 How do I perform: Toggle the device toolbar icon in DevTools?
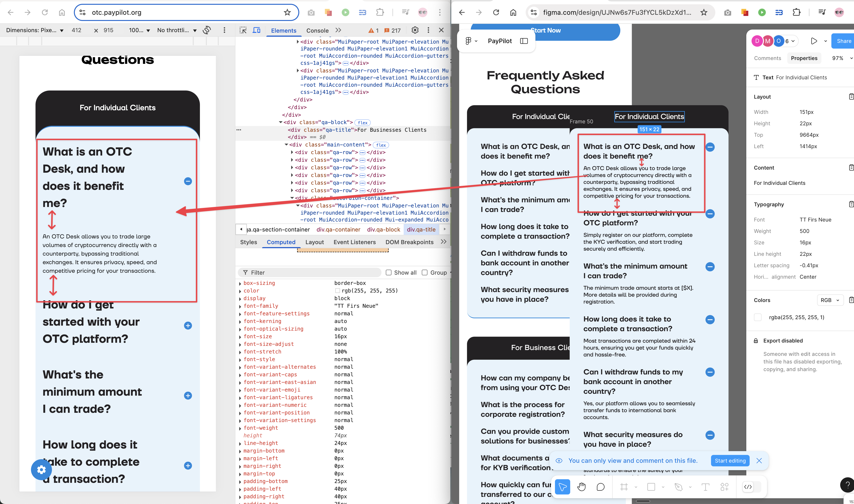[x=256, y=30]
